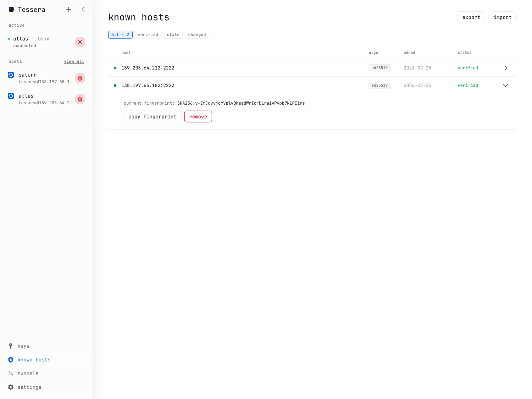Disconnect the active atlas tmux session

click(80, 42)
